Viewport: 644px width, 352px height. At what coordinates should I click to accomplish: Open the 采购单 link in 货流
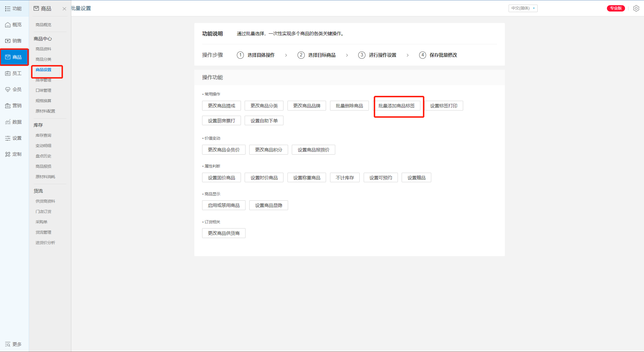41,222
